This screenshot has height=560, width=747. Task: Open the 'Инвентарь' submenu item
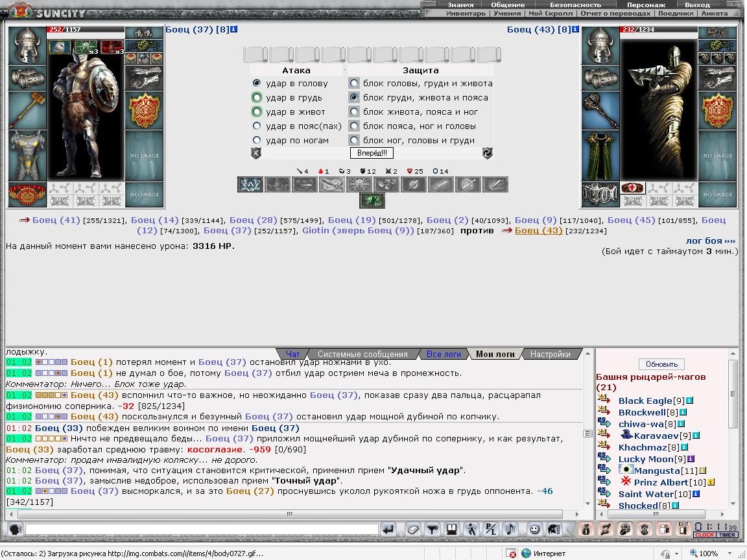click(x=466, y=14)
